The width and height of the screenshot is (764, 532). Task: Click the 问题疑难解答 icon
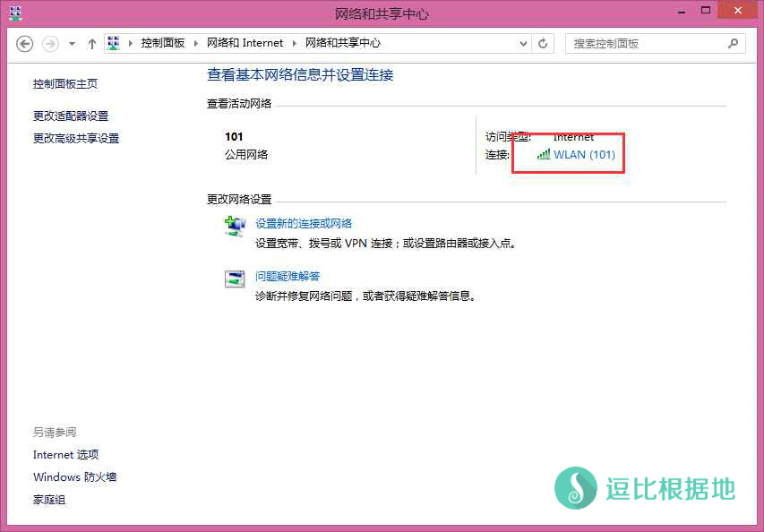tap(234, 278)
